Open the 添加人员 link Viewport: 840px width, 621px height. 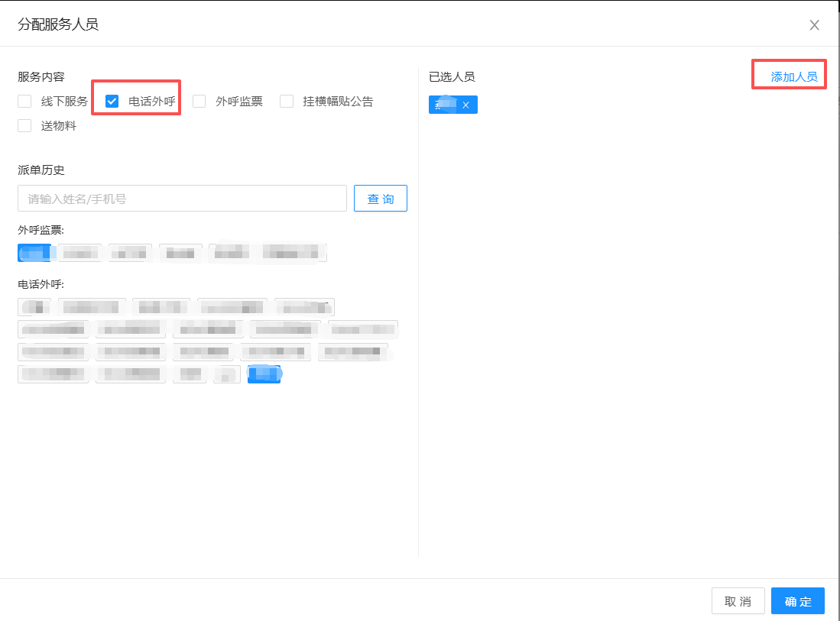click(793, 76)
